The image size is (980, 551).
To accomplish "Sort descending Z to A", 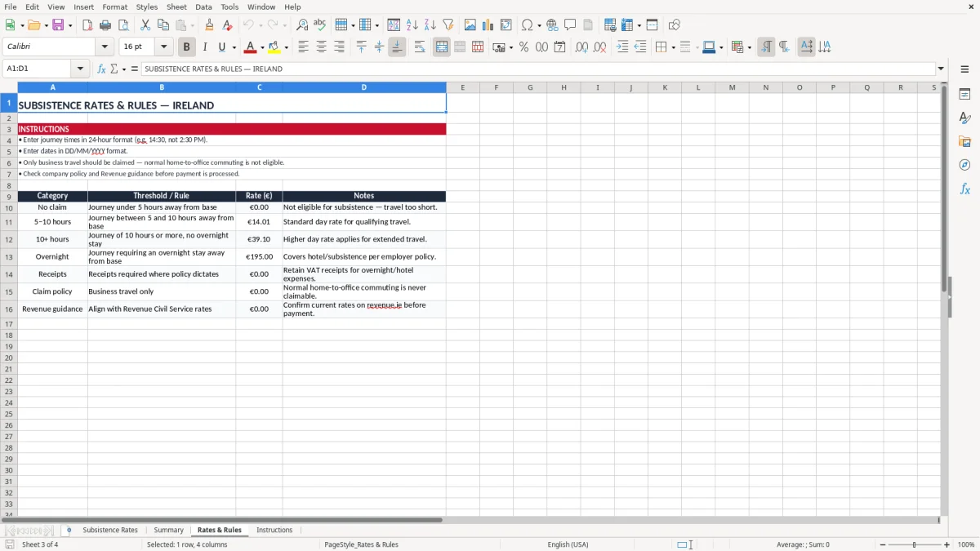I will point(430,25).
